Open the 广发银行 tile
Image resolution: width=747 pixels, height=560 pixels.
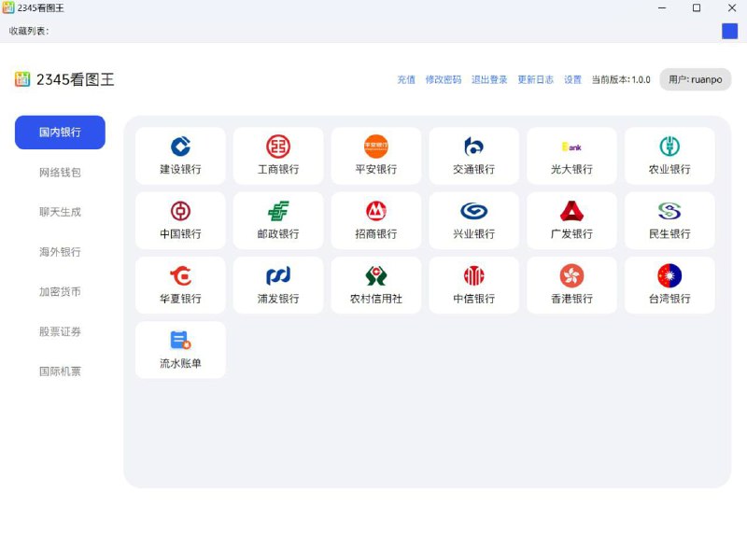point(571,220)
